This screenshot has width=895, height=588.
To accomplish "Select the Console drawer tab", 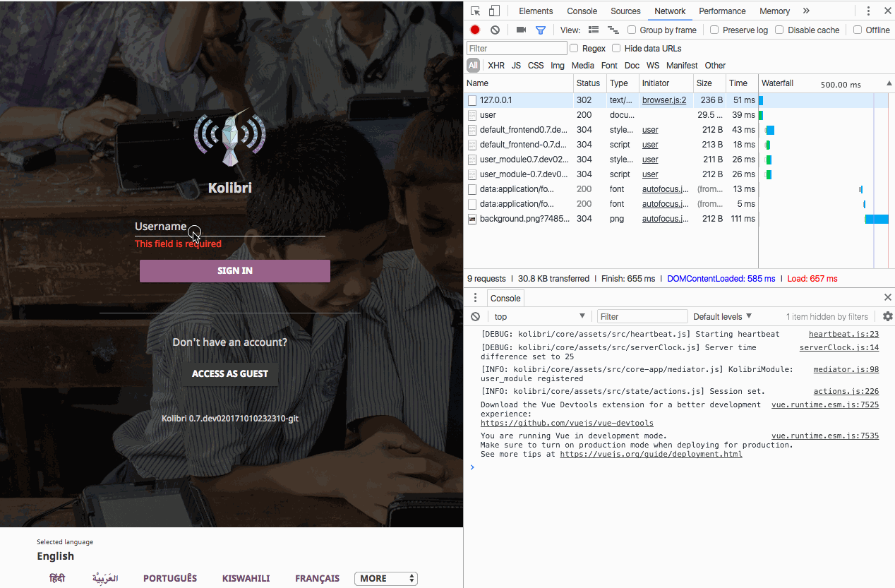I will [x=505, y=298].
